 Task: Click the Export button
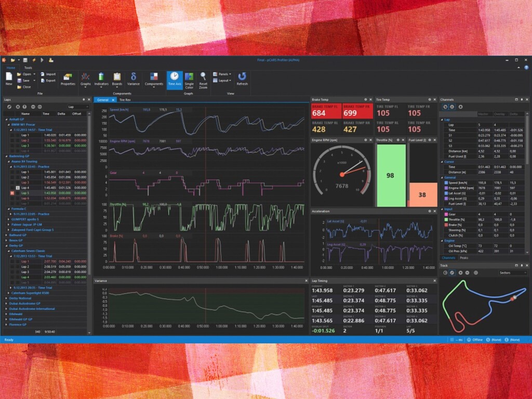click(x=48, y=81)
